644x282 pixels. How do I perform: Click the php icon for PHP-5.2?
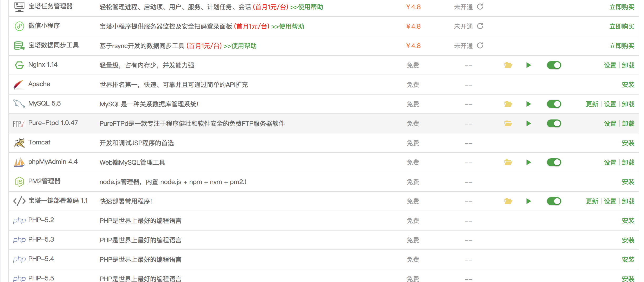pos(19,221)
